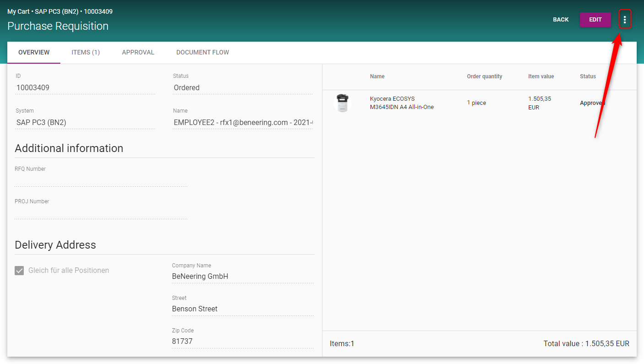Open the three-dot more options menu
This screenshot has width=644, height=364.
point(625,20)
